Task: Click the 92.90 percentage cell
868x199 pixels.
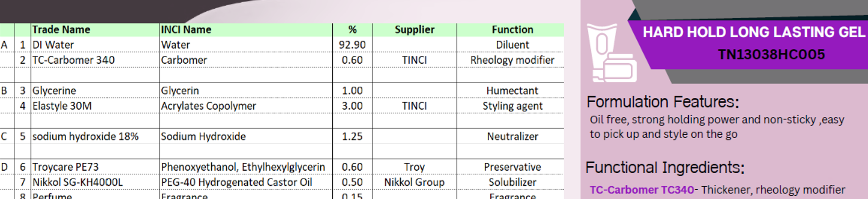Action: (x=352, y=45)
